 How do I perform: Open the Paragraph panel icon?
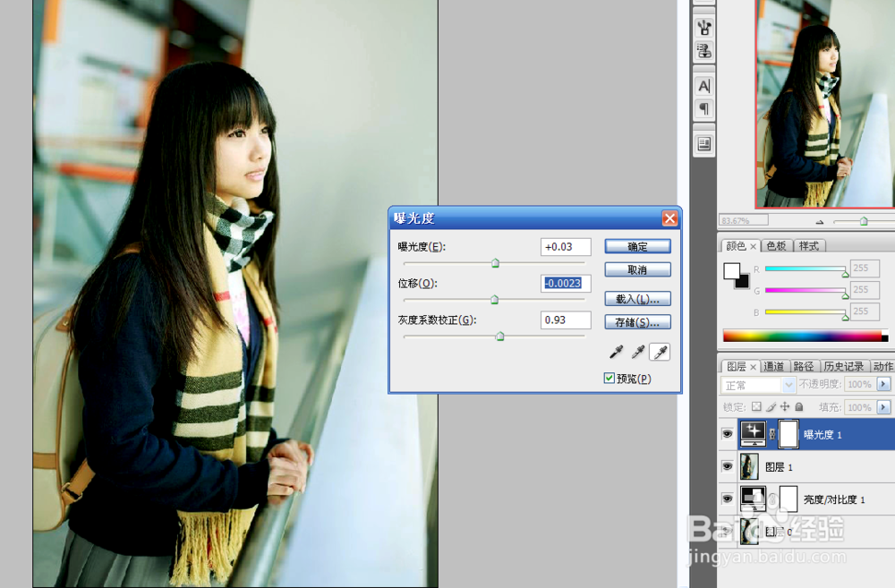(703, 108)
